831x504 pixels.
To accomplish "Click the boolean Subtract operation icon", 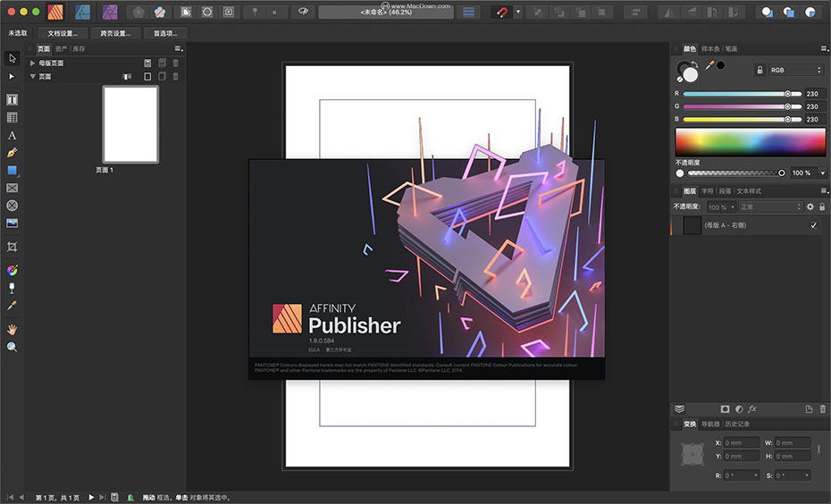I will [x=789, y=12].
